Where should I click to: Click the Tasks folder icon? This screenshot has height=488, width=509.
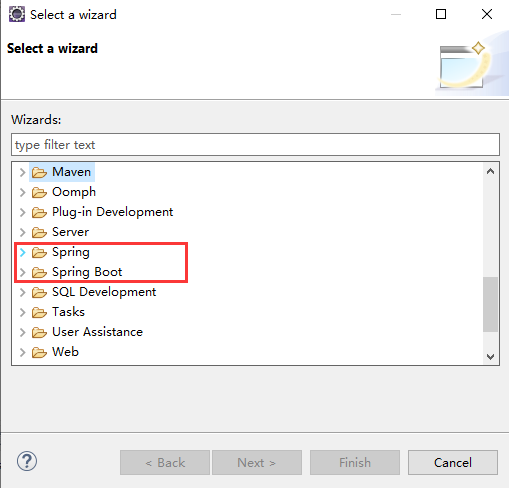pos(39,313)
